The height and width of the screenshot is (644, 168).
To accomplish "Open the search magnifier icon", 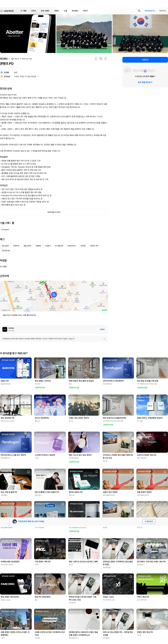I will pyautogui.click(x=139, y=11).
